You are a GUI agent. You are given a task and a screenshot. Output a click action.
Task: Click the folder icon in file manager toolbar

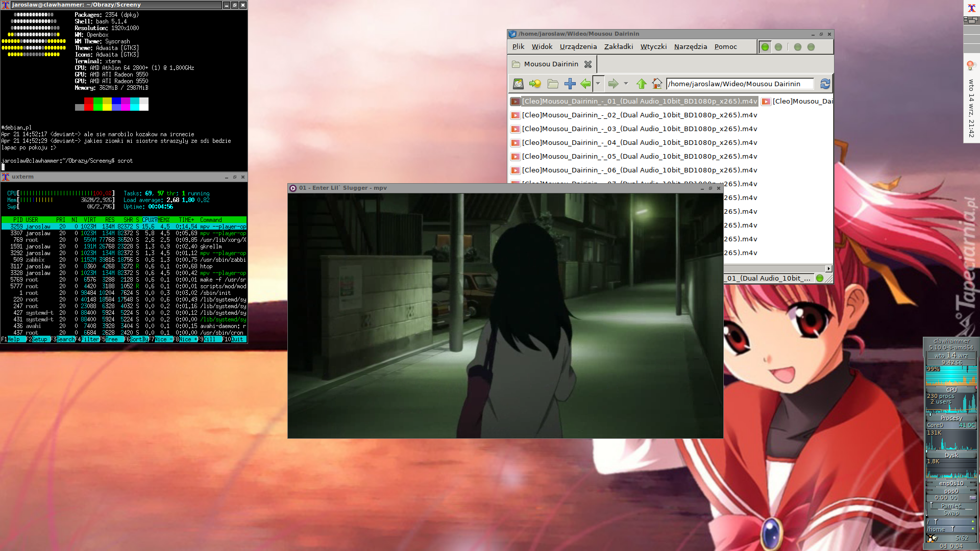(x=553, y=84)
